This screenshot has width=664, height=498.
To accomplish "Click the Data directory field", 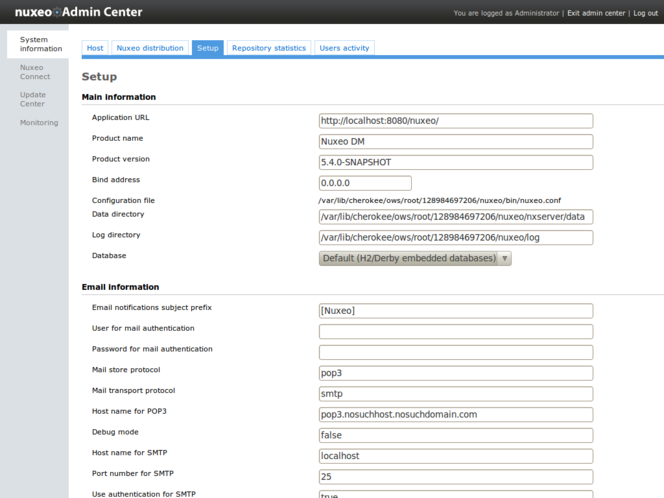I will click(455, 217).
